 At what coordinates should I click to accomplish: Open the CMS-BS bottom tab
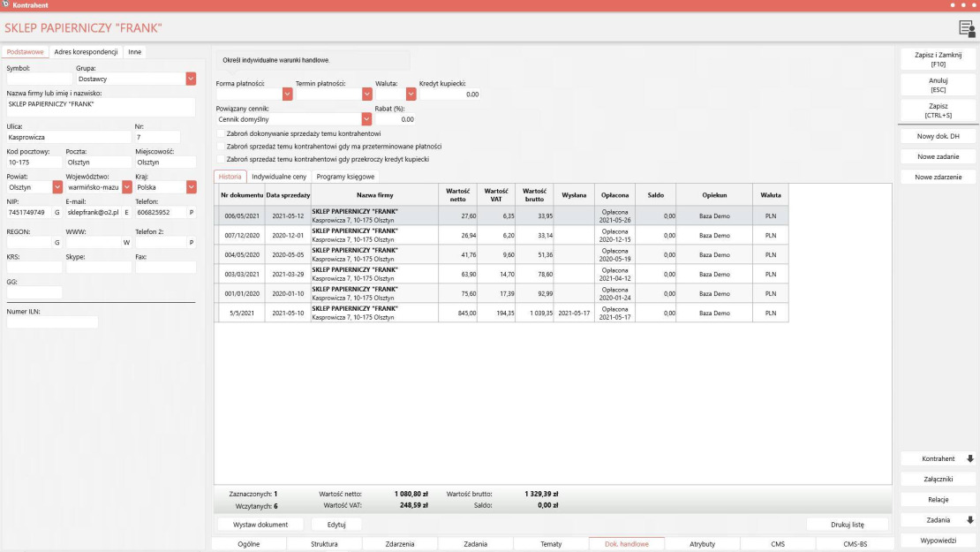[855, 544]
